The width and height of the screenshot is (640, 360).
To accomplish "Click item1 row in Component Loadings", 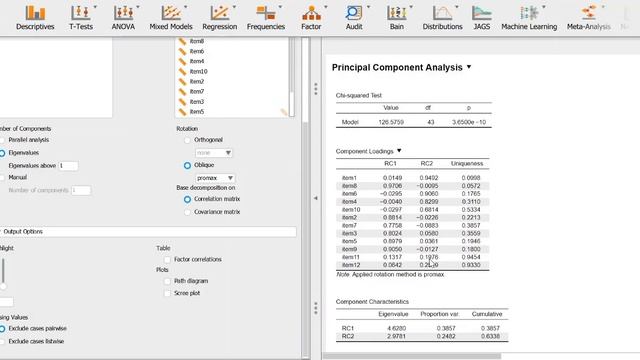I will click(412, 178).
